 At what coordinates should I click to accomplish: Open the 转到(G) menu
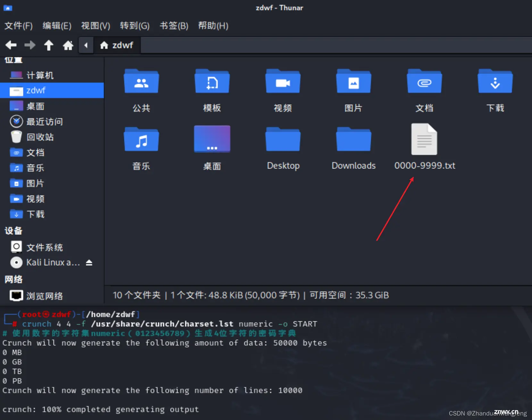coord(135,26)
